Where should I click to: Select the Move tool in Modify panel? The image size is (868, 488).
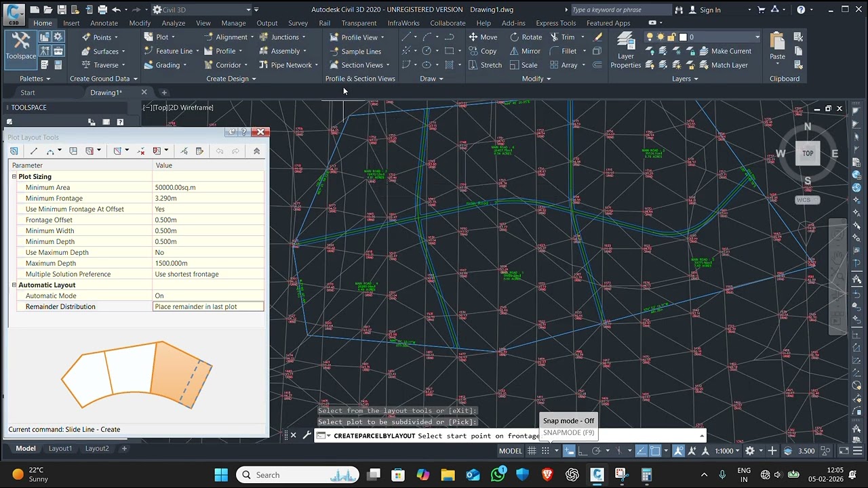482,37
